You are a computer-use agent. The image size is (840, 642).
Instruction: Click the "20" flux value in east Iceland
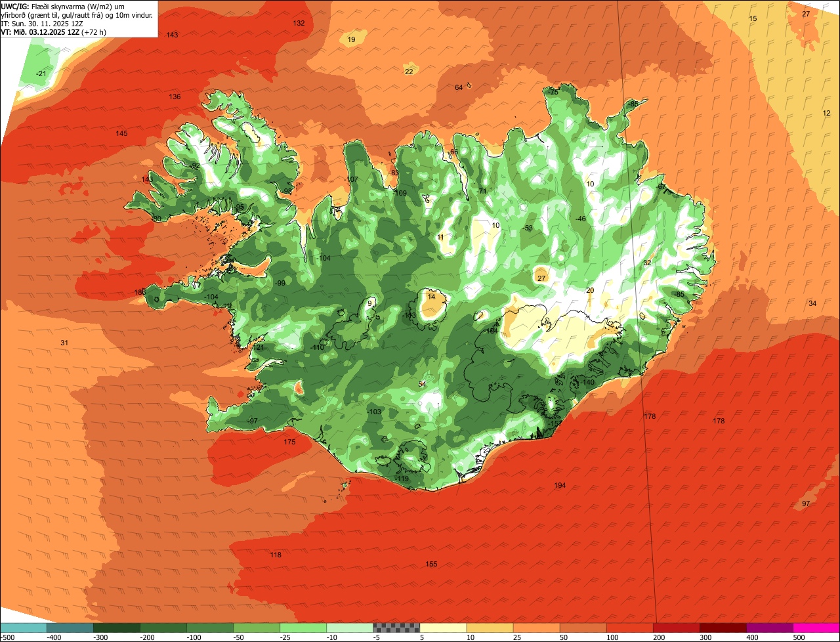[589, 291]
